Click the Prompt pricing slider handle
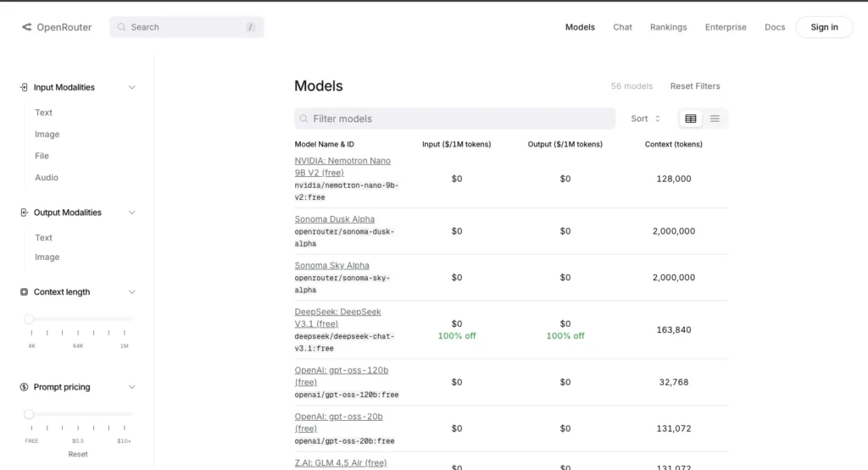The height and width of the screenshot is (470, 868). (x=29, y=414)
